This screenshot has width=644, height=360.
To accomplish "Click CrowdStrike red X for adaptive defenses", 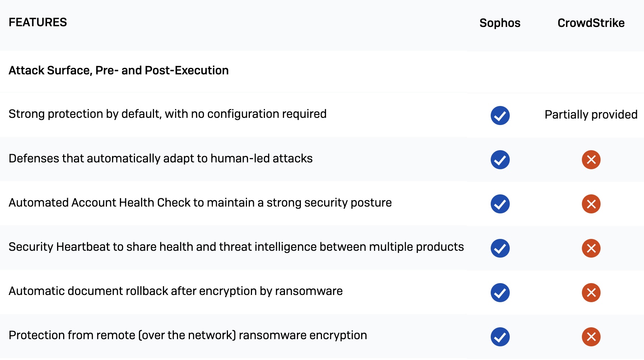I will point(591,160).
